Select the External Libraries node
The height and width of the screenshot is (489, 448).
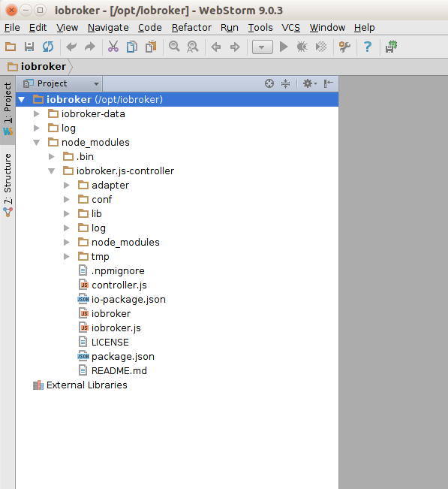click(86, 385)
